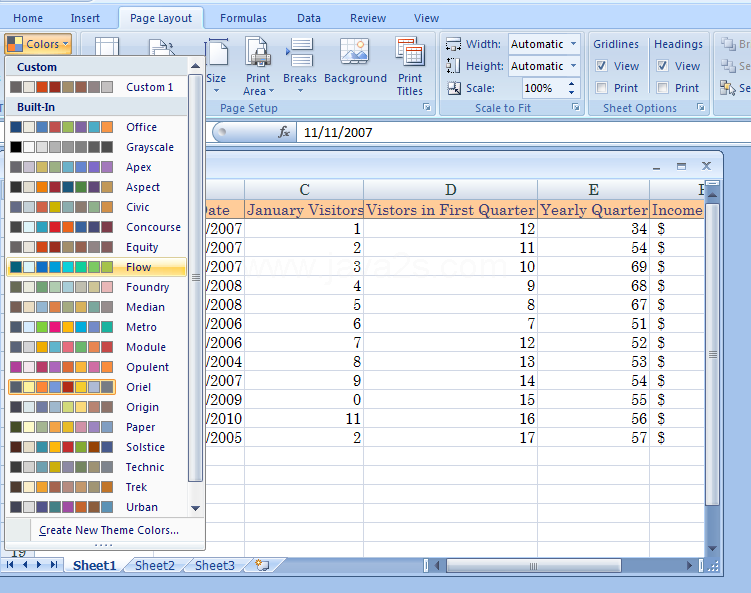Click the January Visitors header cell
This screenshot has height=593, width=751.
(x=304, y=210)
